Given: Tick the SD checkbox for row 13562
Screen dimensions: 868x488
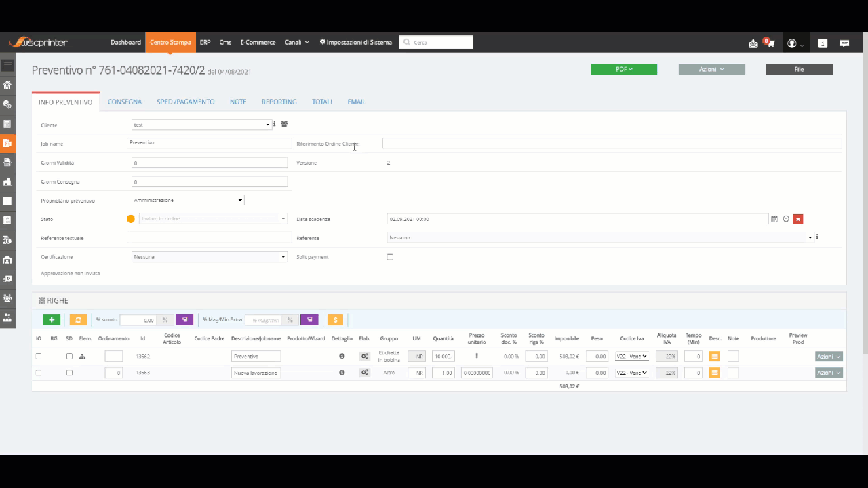Looking at the screenshot, I should pos(69,356).
